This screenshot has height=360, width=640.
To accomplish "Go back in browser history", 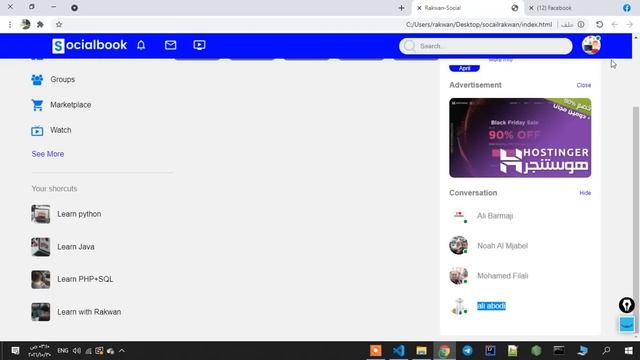I will [x=629, y=24].
